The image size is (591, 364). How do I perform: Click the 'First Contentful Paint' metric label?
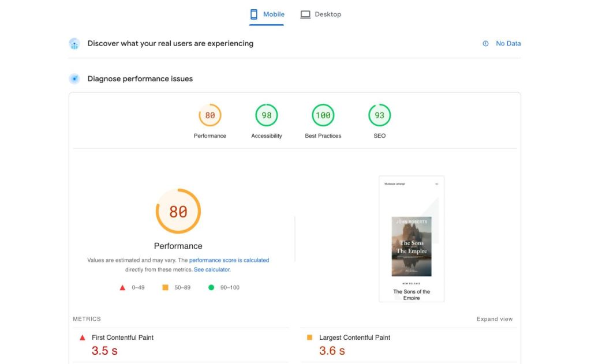tap(122, 337)
